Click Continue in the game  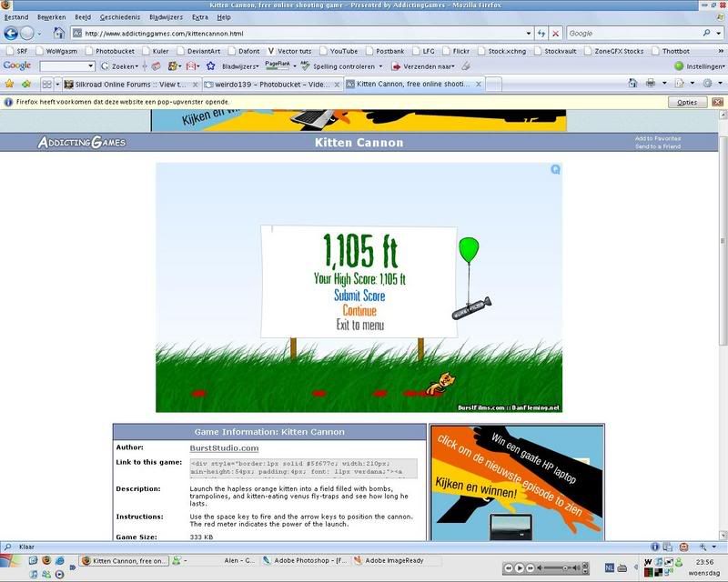tap(359, 310)
